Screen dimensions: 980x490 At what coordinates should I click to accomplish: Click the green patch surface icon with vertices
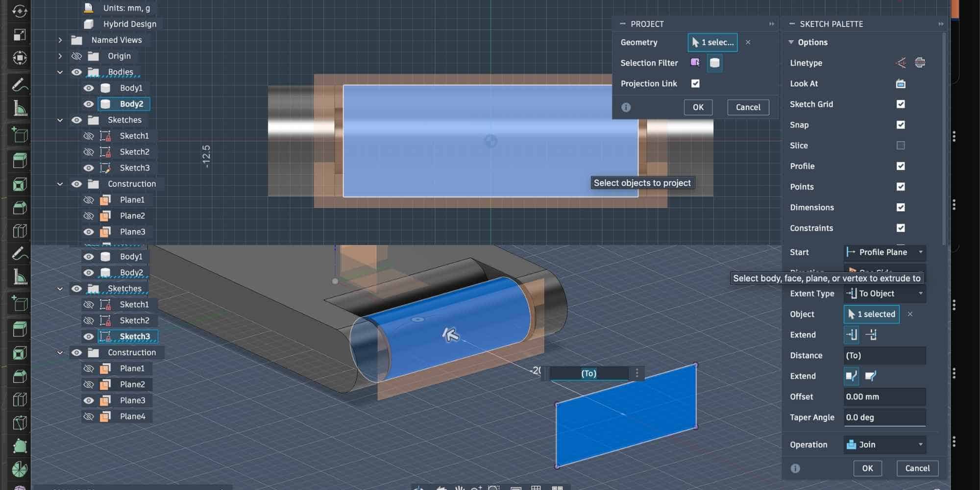pos(19,446)
